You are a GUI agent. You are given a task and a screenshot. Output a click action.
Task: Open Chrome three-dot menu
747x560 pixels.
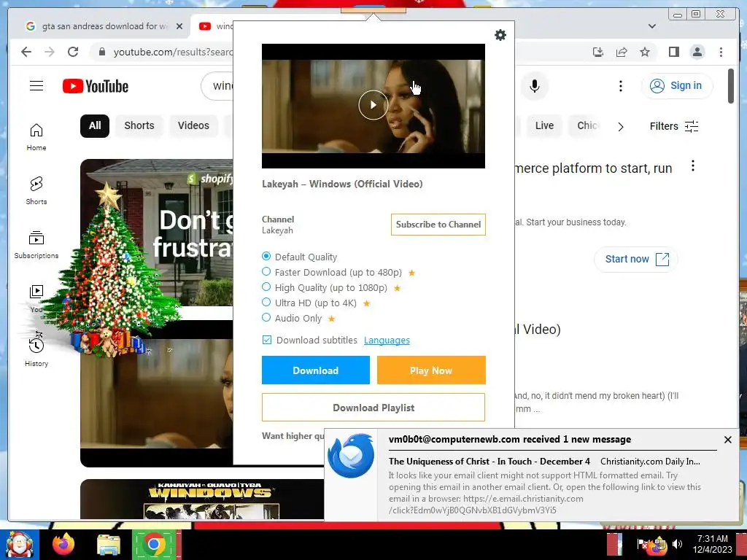(721, 52)
